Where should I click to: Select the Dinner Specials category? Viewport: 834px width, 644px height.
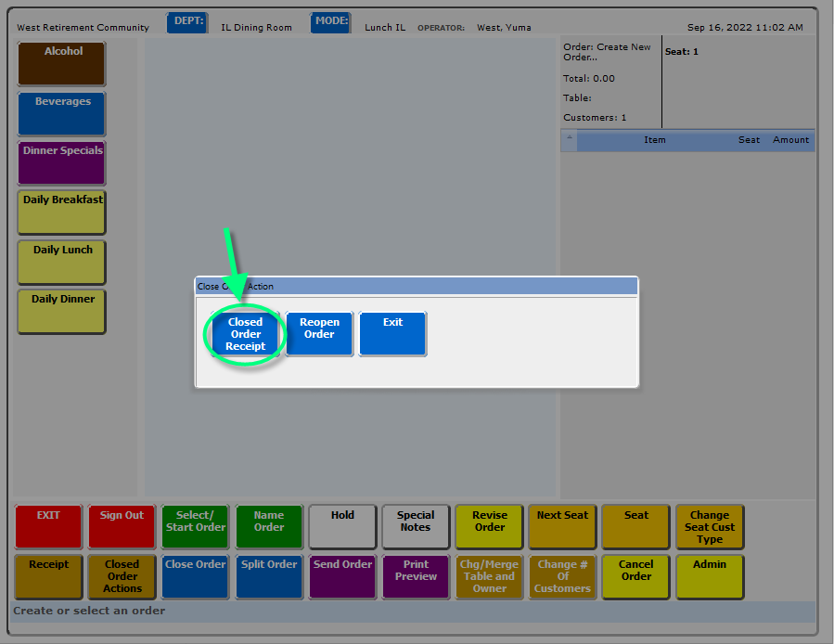62,162
